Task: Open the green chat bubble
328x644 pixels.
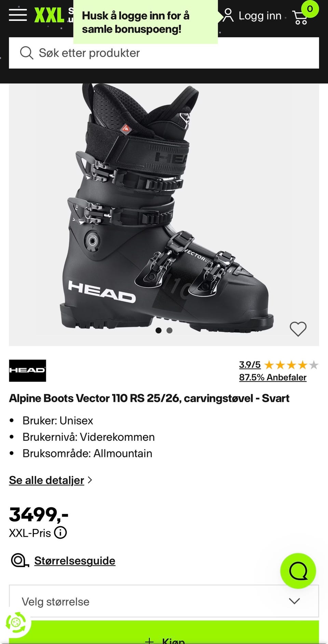Action: pos(298,571)
